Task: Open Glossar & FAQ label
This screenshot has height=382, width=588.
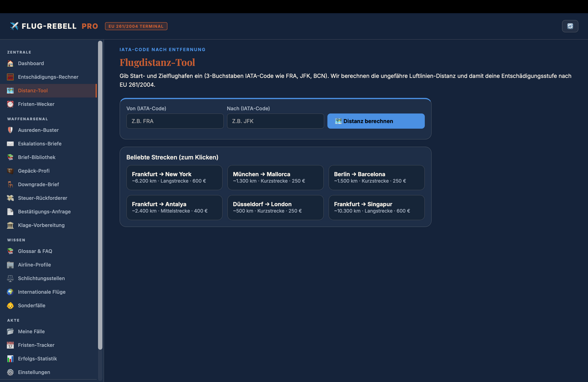Action: point(35,251)
